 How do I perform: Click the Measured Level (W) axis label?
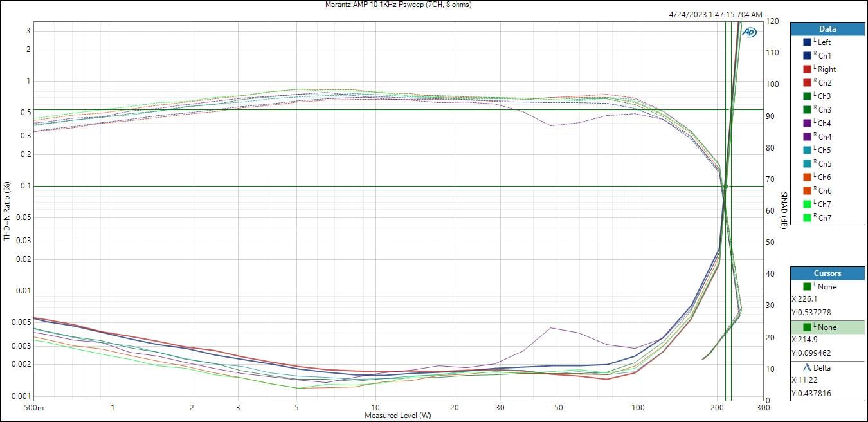pos(398,416)
